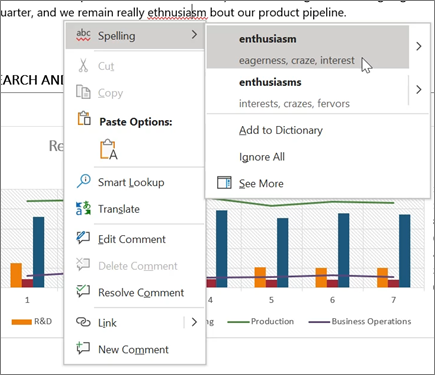
Task: Click the Edit Comment icon
Action: click(83, 238)
